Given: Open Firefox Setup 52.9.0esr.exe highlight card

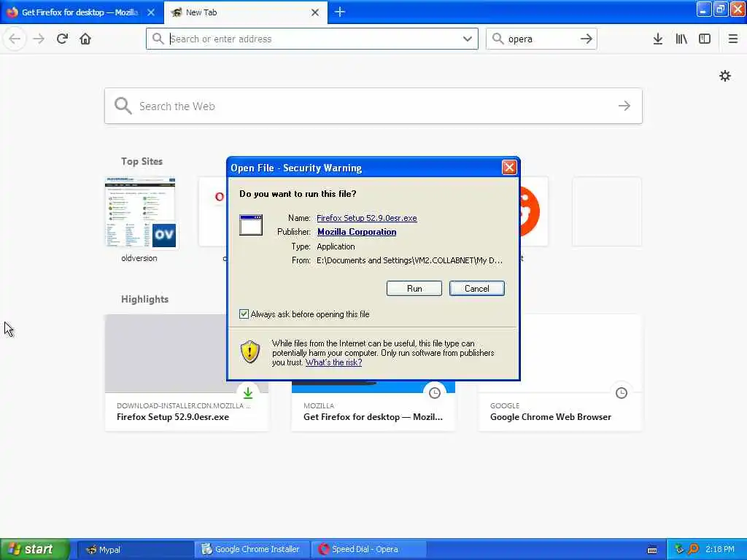Looking at the screenshot, I should pos(186,373).
